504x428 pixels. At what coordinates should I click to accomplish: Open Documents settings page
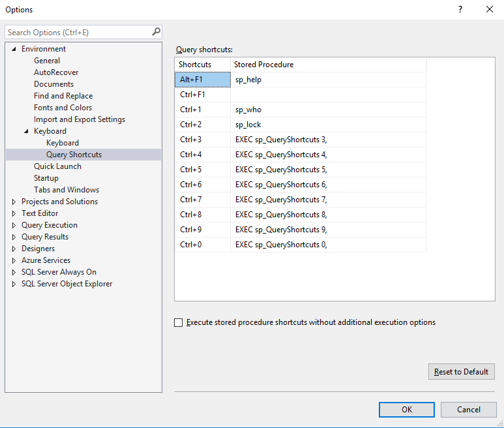tap(53, 84)
